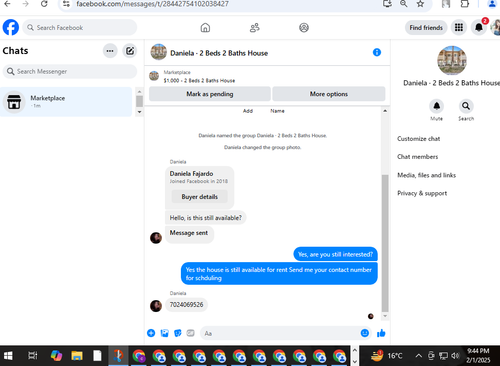The image size is (500, 366).
Task: Click More options button
Action: [x=329, y=94]
